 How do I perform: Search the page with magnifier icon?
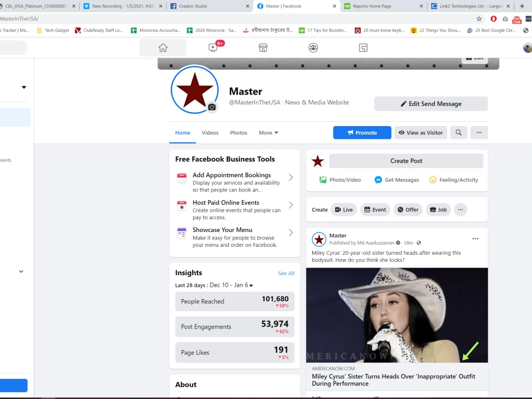[x=459, y=132]
